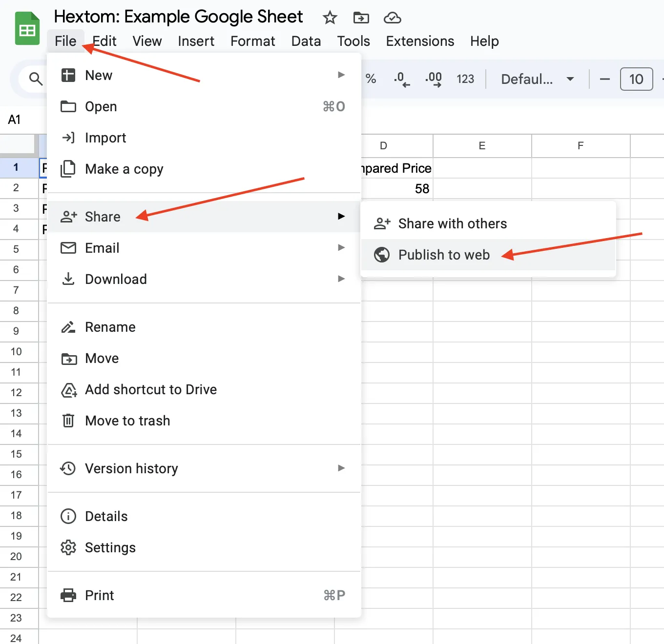
Task: Open the Help menu
Action: click(x=484, y=41)
